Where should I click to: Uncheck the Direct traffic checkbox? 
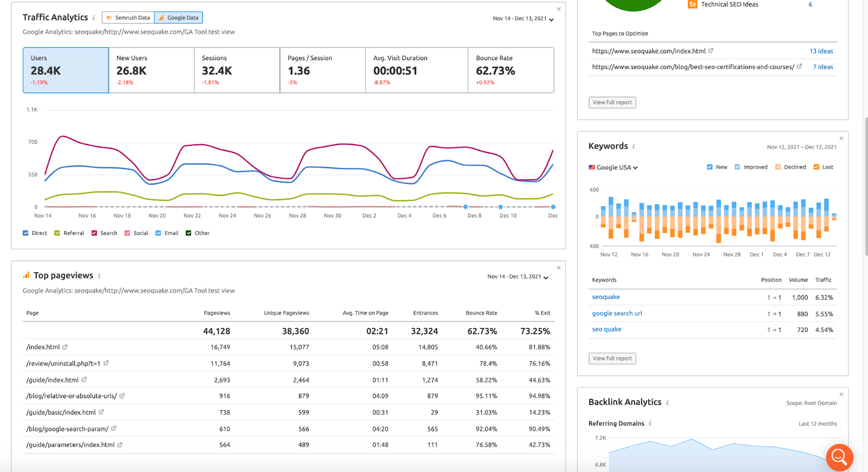(x=25, y=233)
